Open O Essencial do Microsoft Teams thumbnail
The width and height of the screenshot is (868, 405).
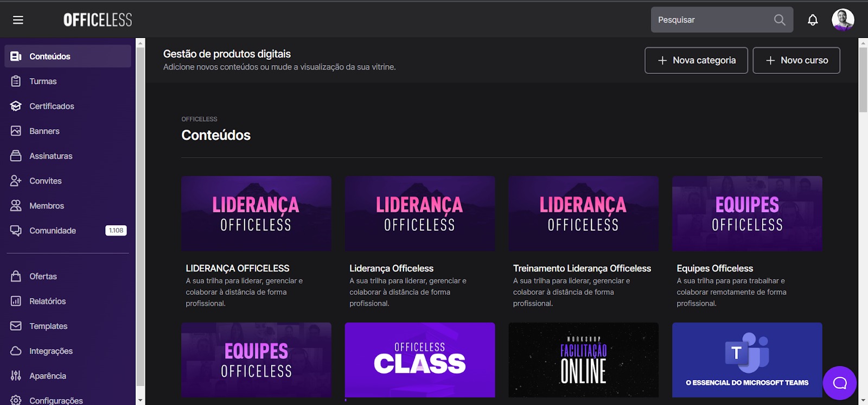tap(747, 360)
